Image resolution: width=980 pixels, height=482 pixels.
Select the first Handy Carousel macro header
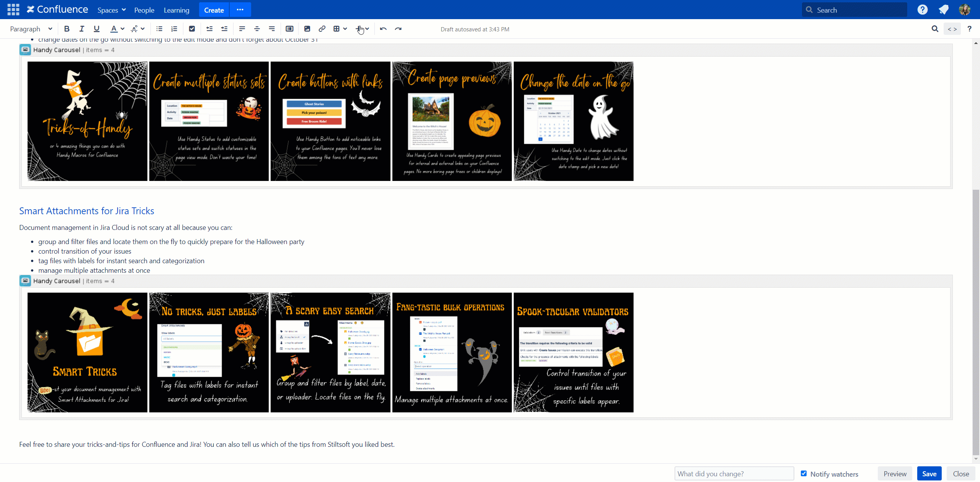click(x=486, y=50)
